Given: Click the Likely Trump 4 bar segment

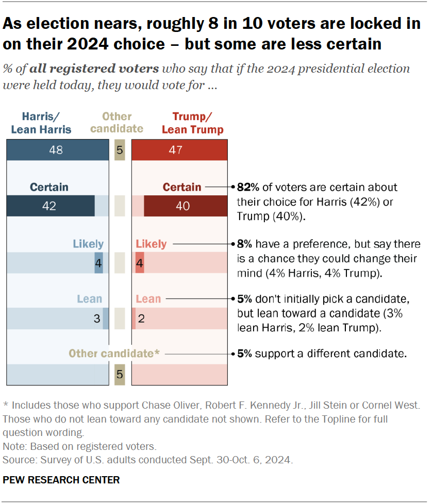Looking at the screenshot, I should point(140,263).
